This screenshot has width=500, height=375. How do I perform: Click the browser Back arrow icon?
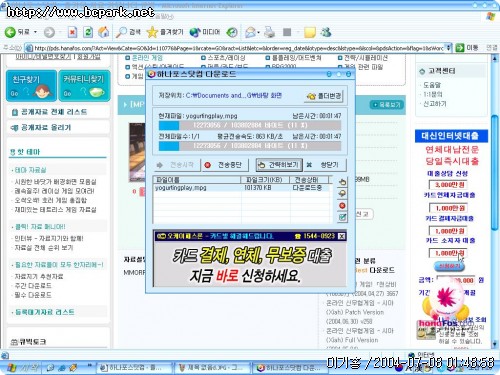coord(10,32)
